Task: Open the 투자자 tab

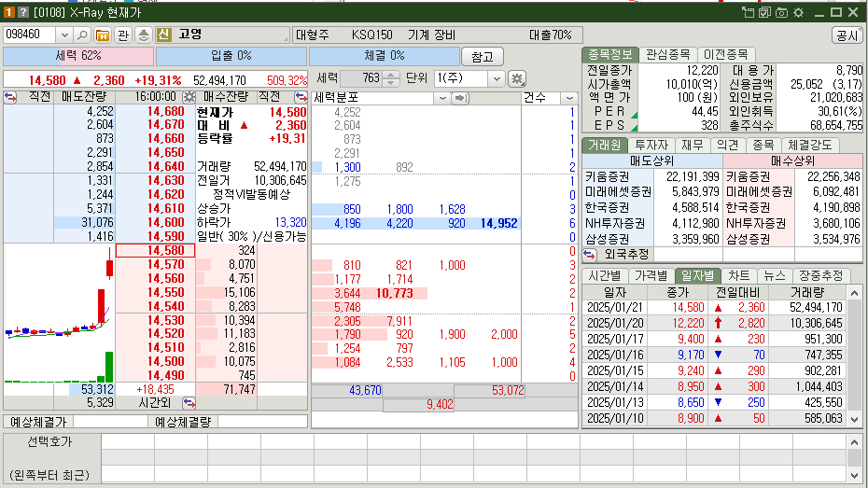Action: [x=651, y=145]
